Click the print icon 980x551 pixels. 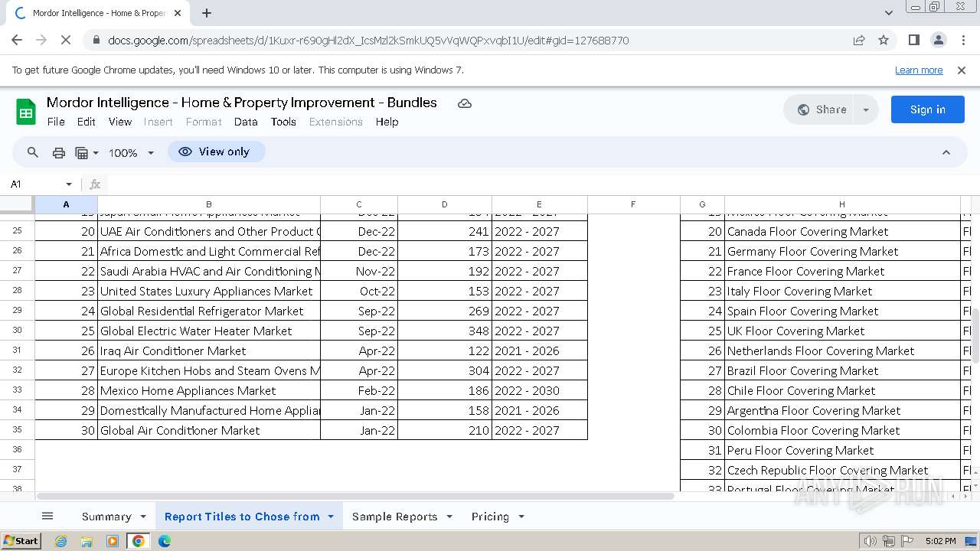pos(59,152)
